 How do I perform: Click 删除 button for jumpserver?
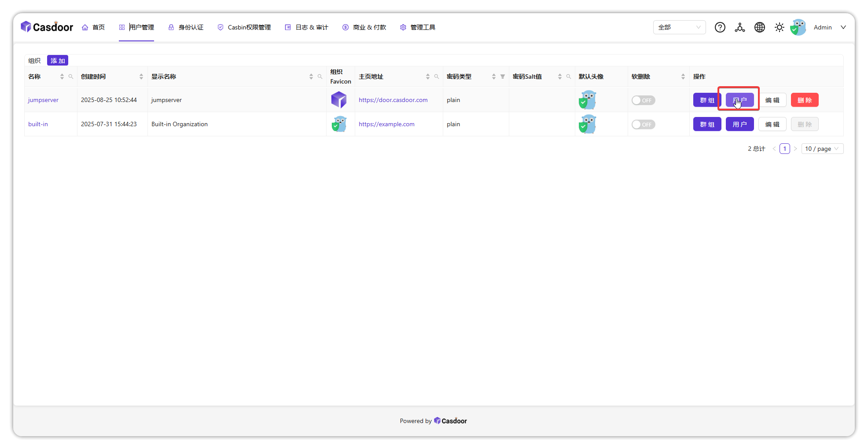(x=805, y=100)
